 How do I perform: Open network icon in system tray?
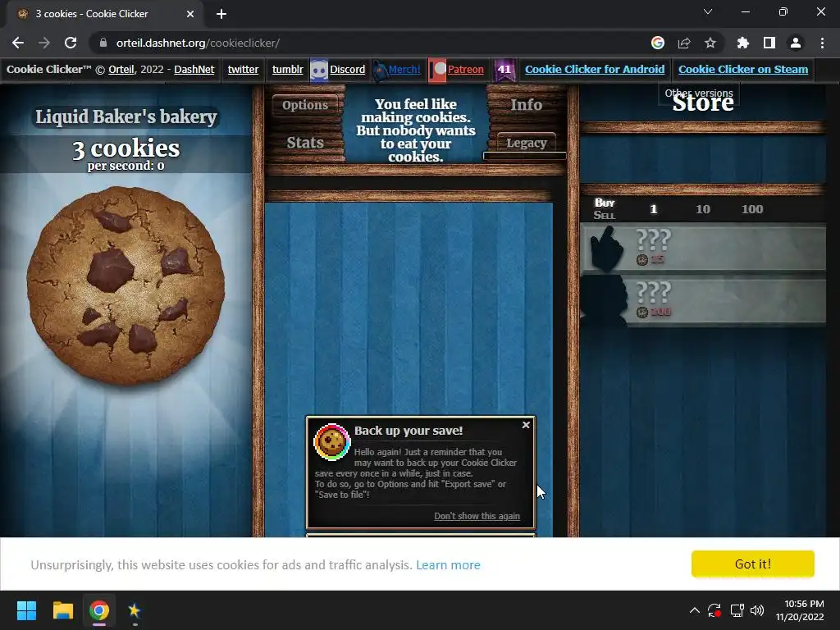[x=737, y=610]
